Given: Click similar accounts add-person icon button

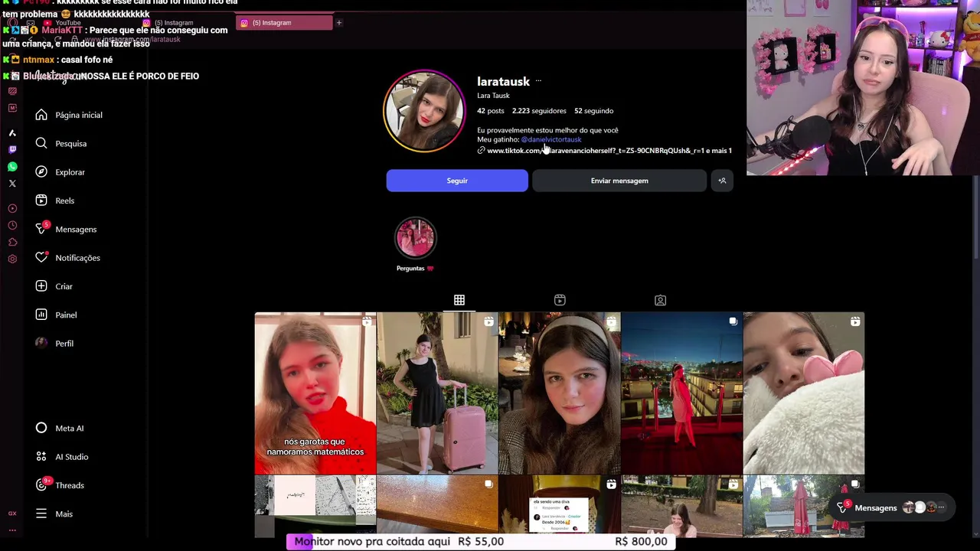Looking at the screenshot, I should tap(722, 181).
